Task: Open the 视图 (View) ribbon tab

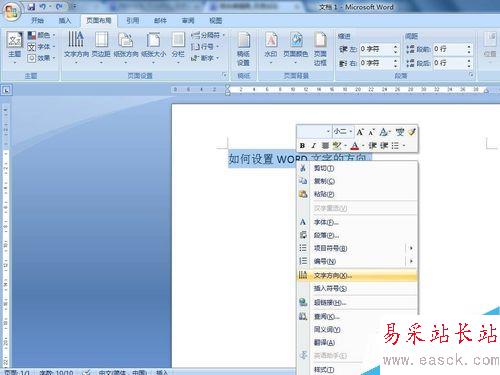Action: tap(216, 21)
